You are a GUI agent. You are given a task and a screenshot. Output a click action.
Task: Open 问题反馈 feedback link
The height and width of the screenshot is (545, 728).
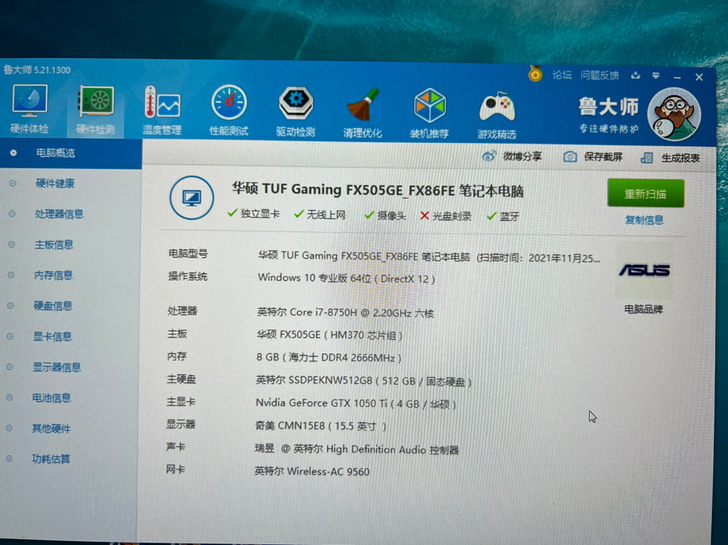(x=599, y=75)
